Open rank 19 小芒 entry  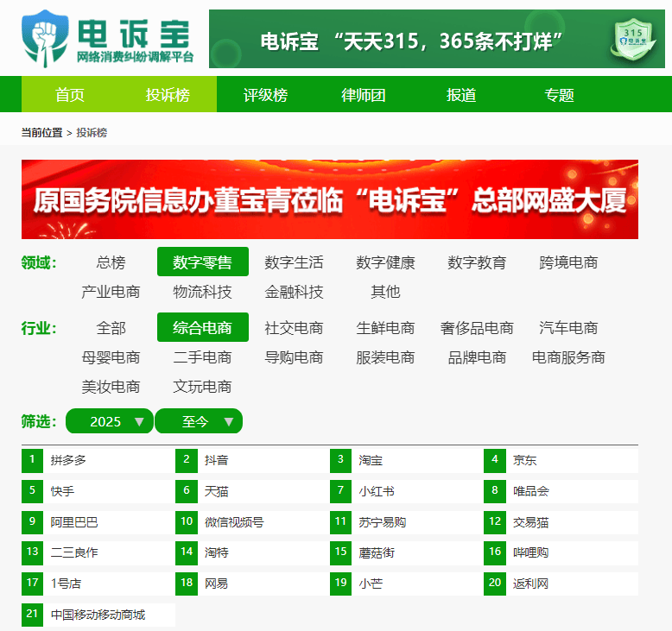point(407,584)
